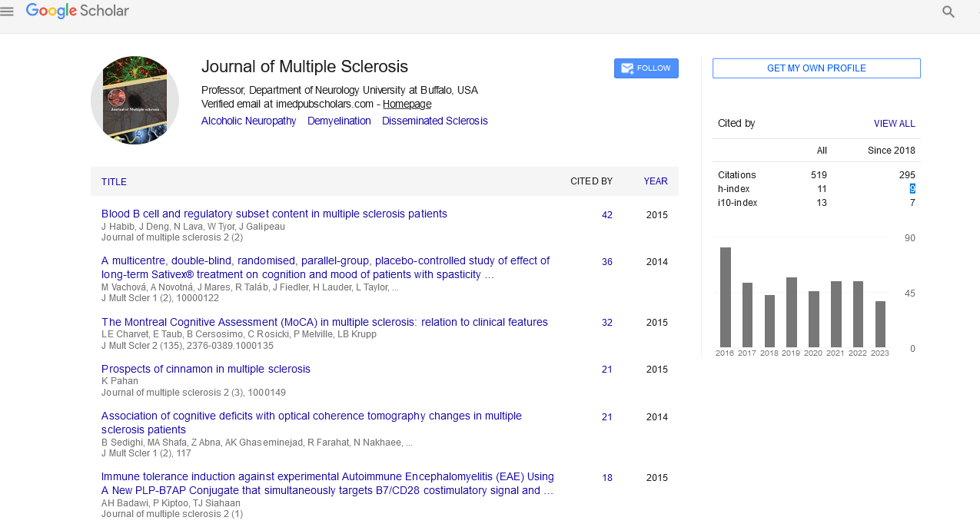Select the Demyelination interest tag

point(339,121)
